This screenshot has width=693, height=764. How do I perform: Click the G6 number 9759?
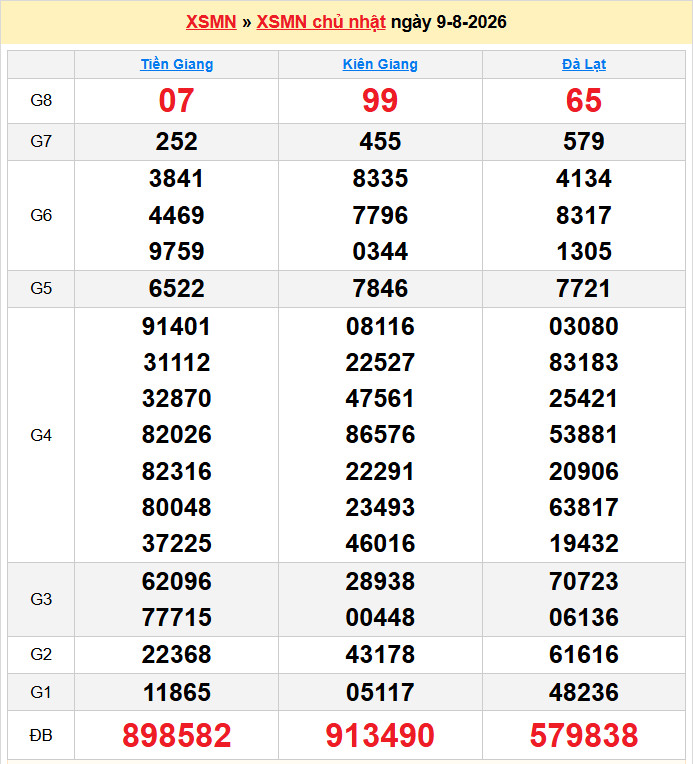[176, 251]
